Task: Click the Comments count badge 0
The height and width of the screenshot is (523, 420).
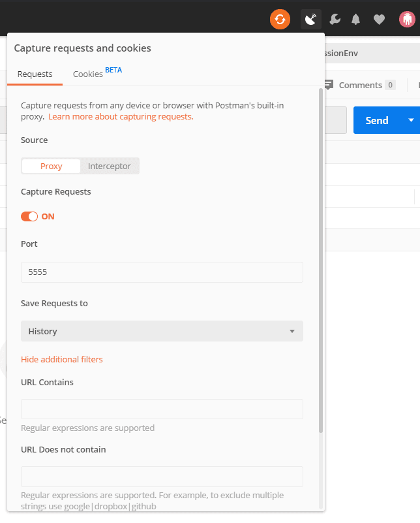Action: coord(391,85)
